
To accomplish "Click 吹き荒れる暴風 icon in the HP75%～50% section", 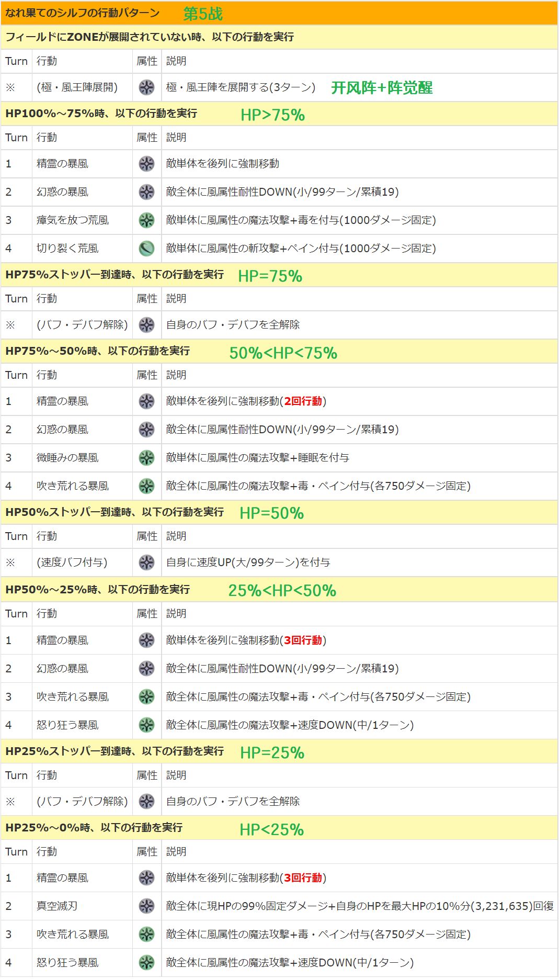I will [146, 486].
